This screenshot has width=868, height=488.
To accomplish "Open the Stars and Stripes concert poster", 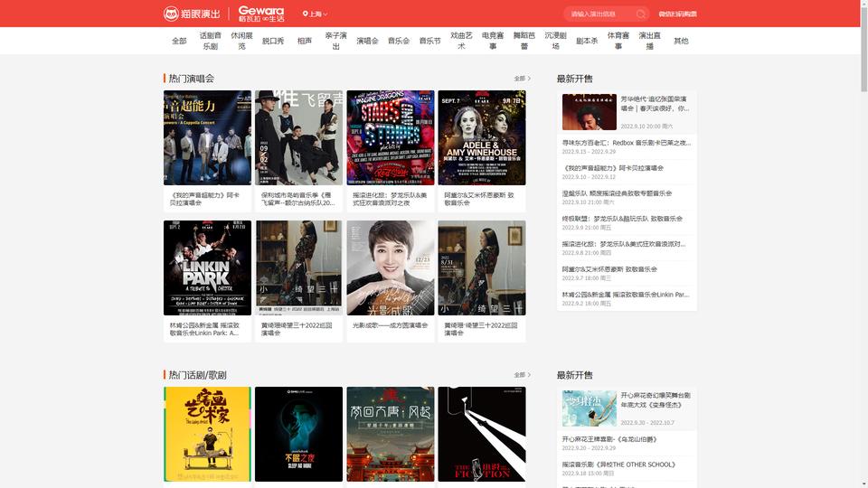I will tap(391, 137).
